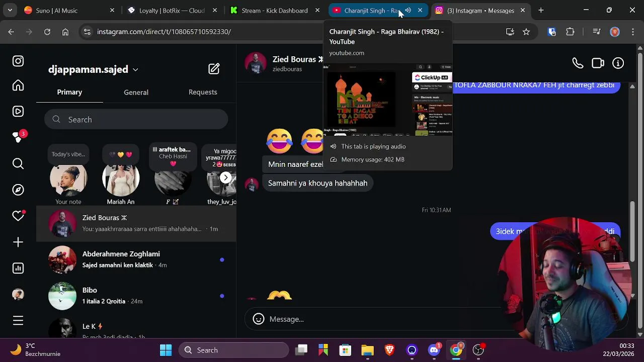Viewport: 644px width, 362px height.
Task: Open profile avatar in Instagram sidebar
Action: click(18, 295)
